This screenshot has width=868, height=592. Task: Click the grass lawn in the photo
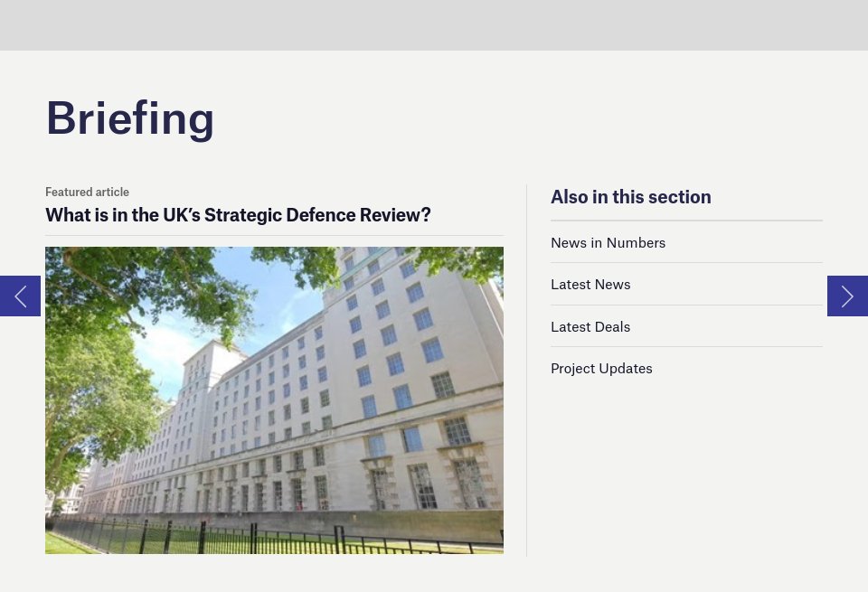pos(63,545)
